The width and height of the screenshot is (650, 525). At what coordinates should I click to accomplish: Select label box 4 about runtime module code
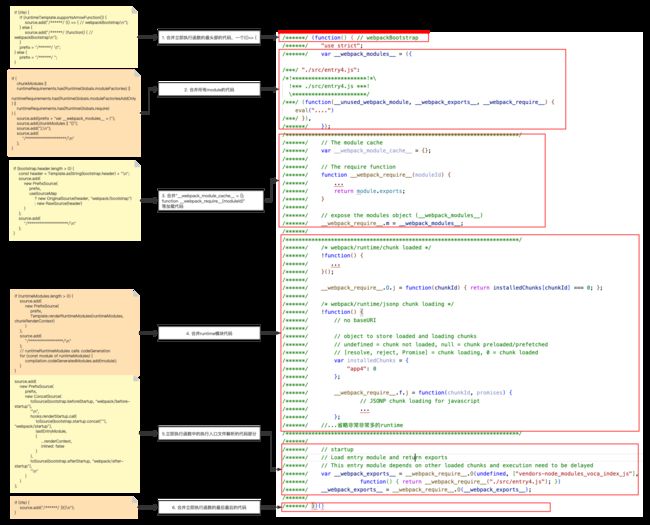click(x=209, y=333)
